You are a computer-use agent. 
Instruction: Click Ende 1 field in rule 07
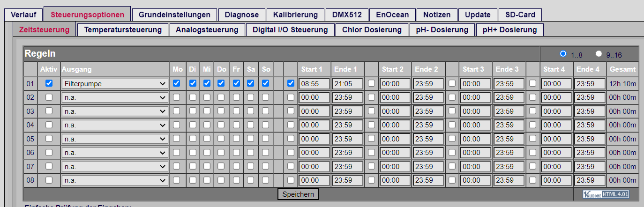(x=348, y=167)
